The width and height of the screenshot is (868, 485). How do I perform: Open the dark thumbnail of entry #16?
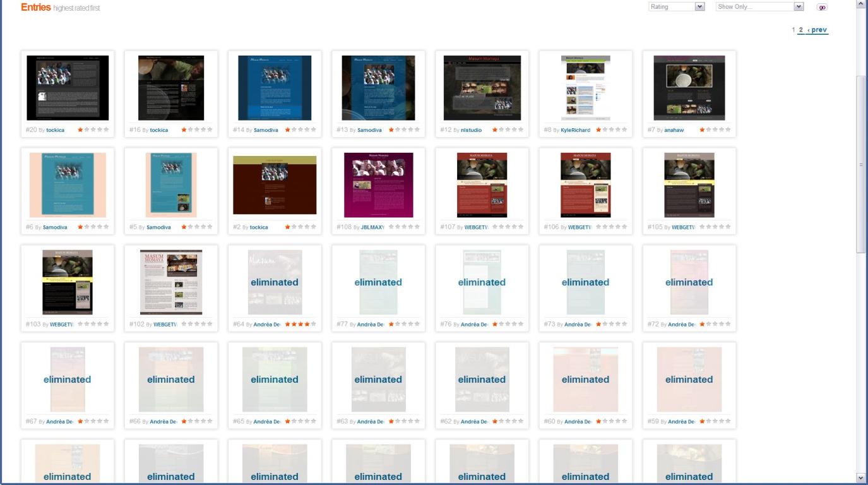click(x=171, y=88)
